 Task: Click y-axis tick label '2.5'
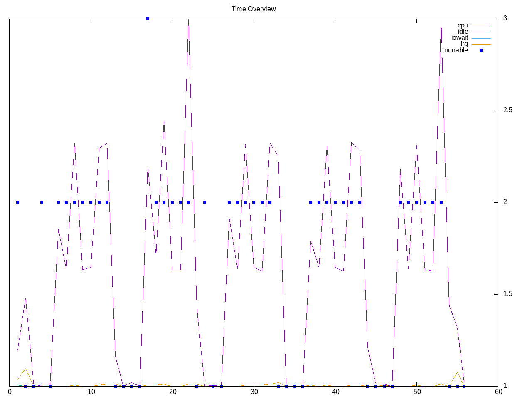508,110
